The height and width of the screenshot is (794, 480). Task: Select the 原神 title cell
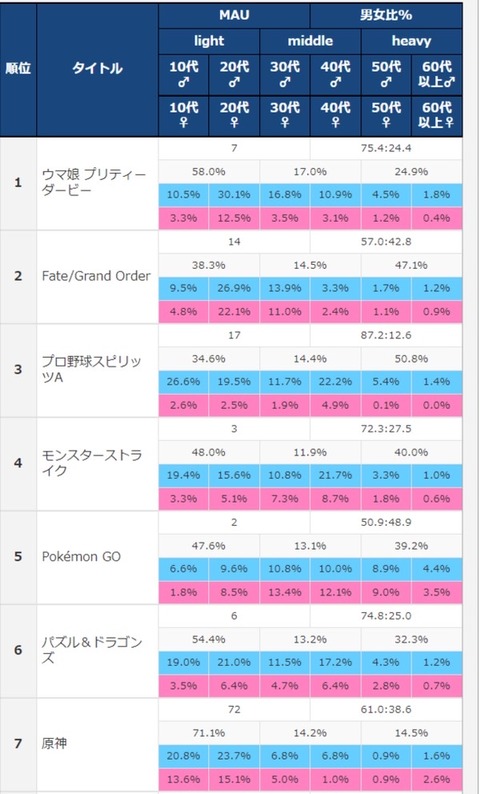pos(97,744)
